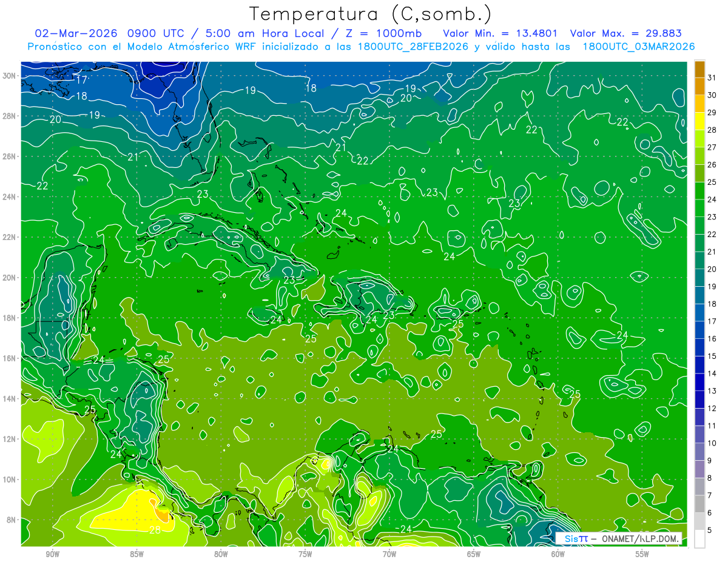The image size is (728, 562).
Task: Click the 60W longitude axis label
Action: coord(558,554)
